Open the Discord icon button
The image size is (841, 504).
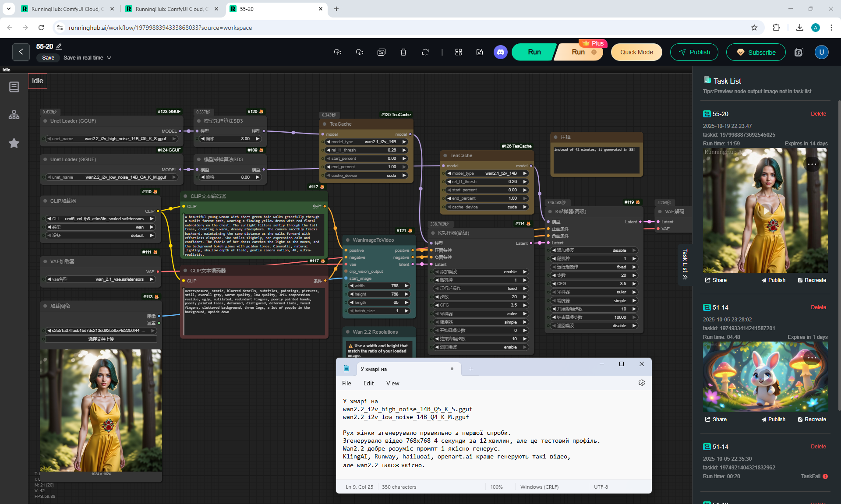tap(500, 52)
